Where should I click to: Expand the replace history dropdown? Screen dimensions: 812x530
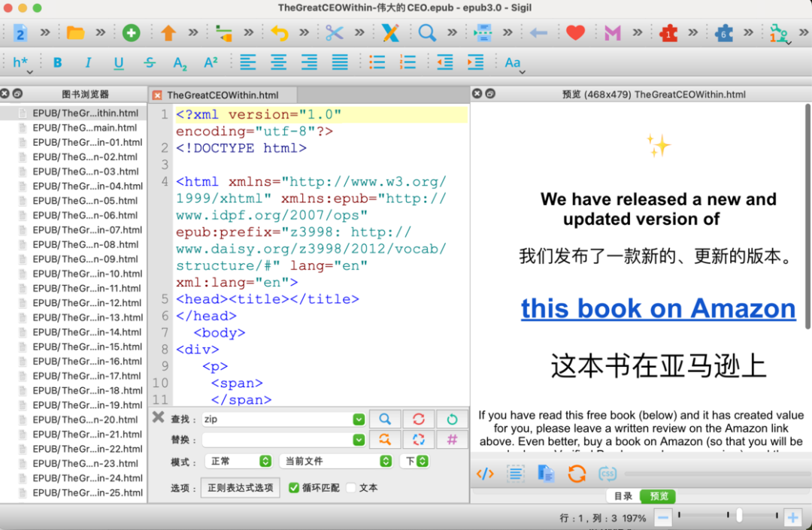click(359, 440)
